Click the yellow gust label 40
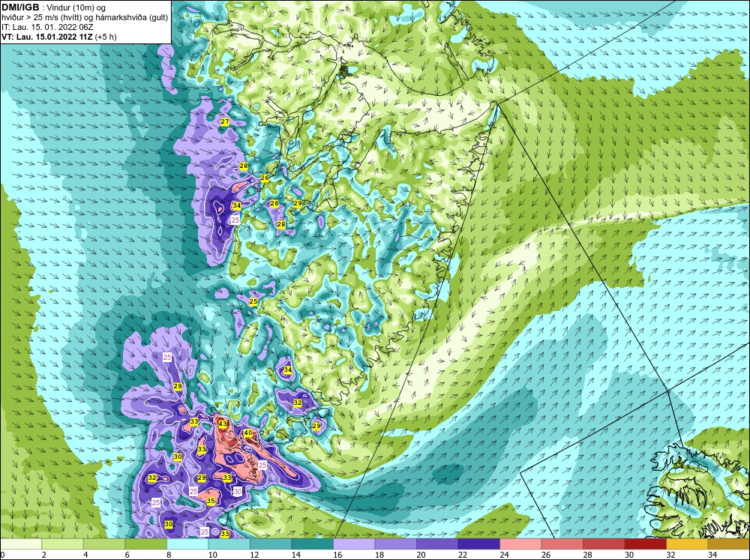The height and width of the screenshot is (560, 750). click(247, 433)
